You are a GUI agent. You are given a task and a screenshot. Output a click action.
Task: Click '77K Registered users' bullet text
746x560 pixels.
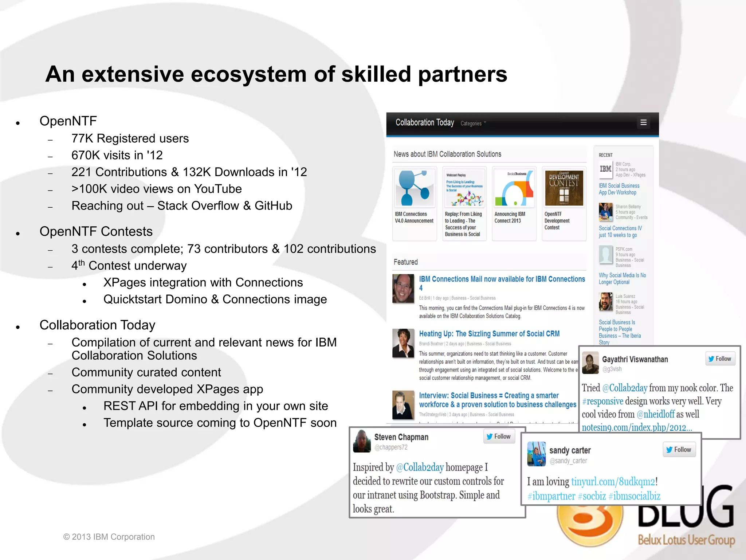(130, 138)
